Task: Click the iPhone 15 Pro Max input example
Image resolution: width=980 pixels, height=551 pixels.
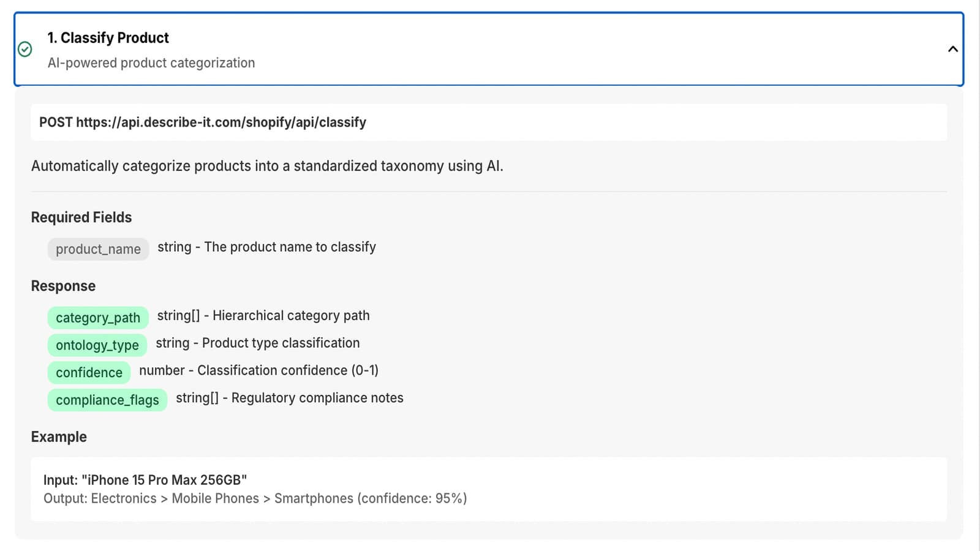Action: (145, 480)
